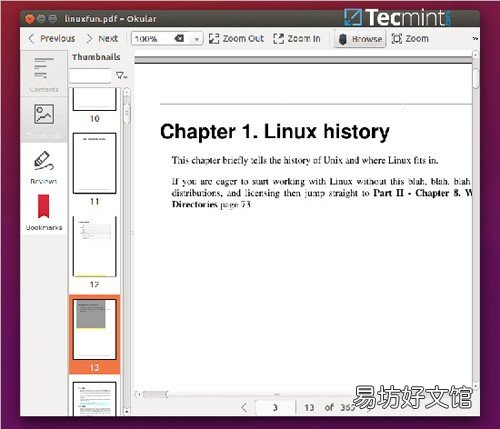The width and height of the screenshot is (500, 429).
Task: Open the Contents sidebar panel
Action: 44,74
